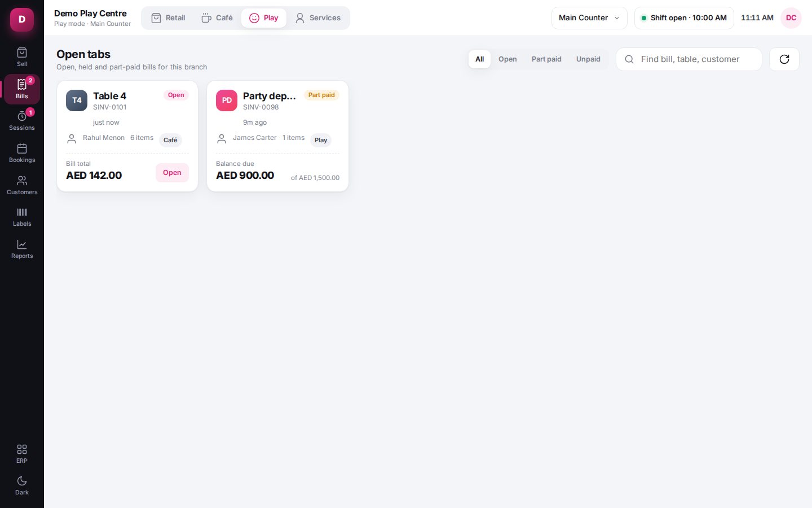The height and width of the screenshot is (508, 812).
Task: Click the AED 142.00 bill total
Action: (x=94, y=176)
